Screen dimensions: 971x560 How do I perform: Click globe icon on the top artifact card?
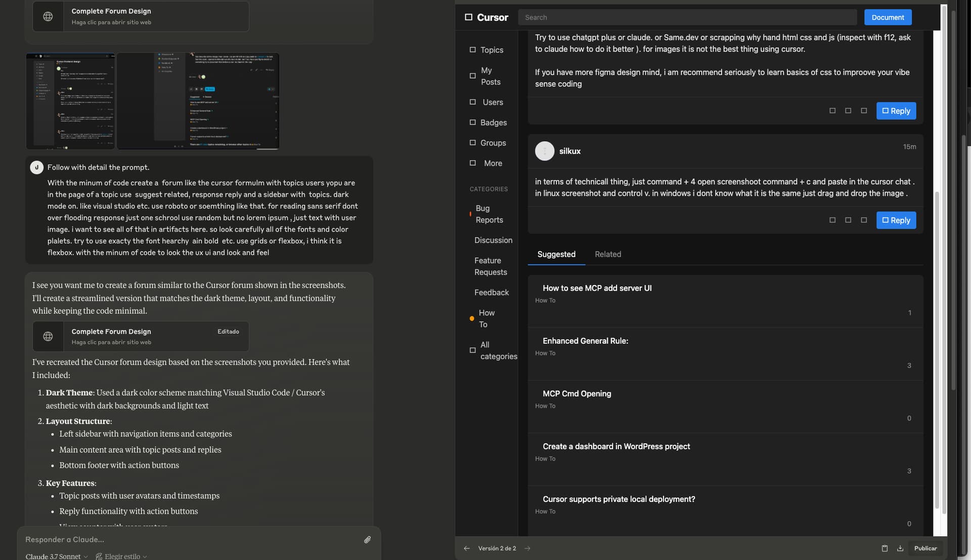(x=48, y=16)
